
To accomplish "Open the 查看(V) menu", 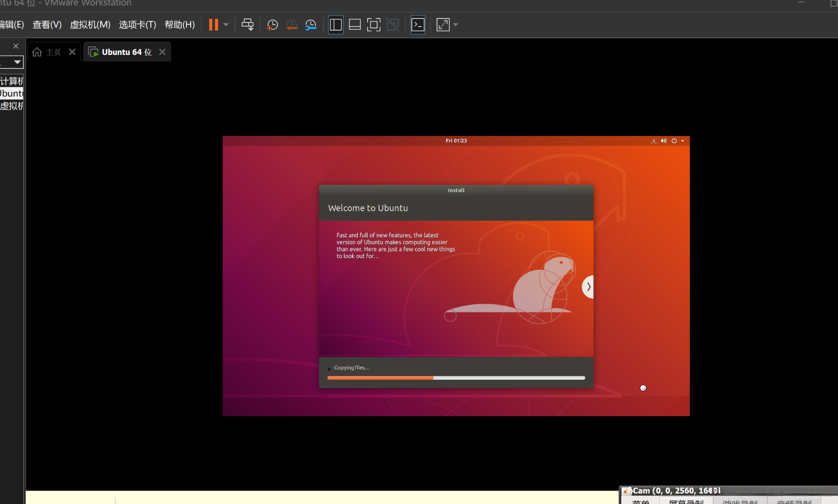I will click(47, 25).
